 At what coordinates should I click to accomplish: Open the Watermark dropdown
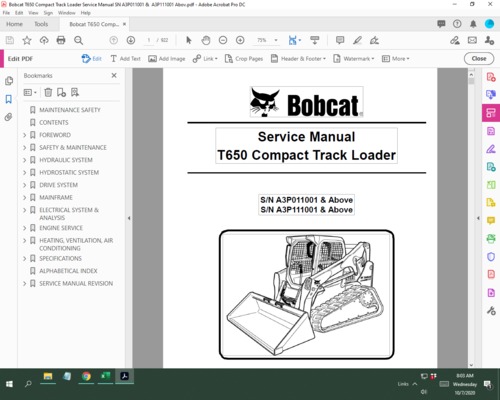pyautogui.click(x=354, y=59)
